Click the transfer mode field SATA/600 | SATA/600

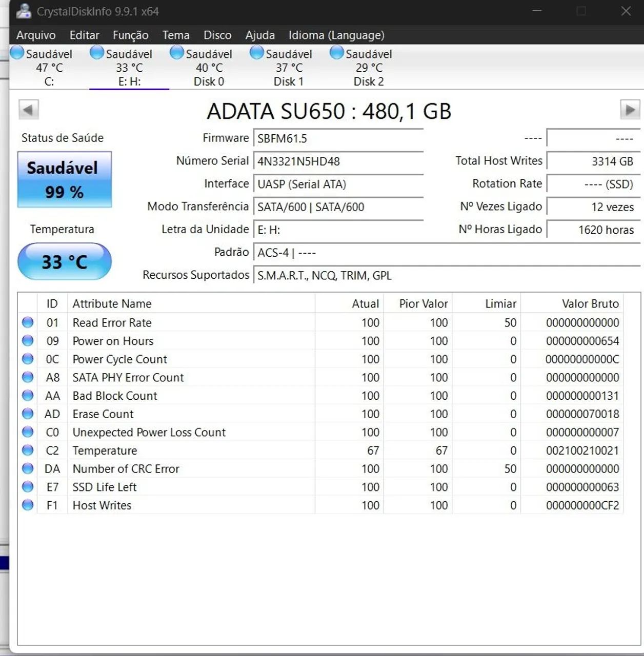(x=338, y=207)
